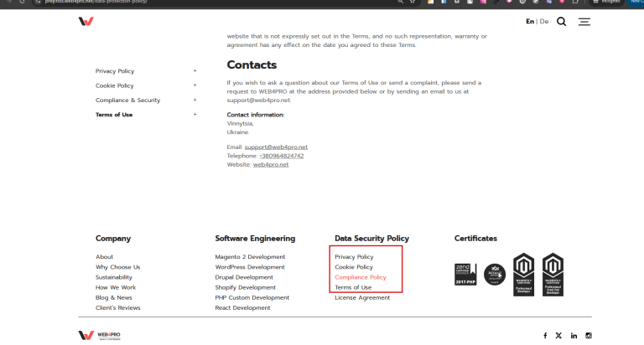This screenshot has height=345, width=644.
Task: Switch language to De
Action: coord(544,21)
